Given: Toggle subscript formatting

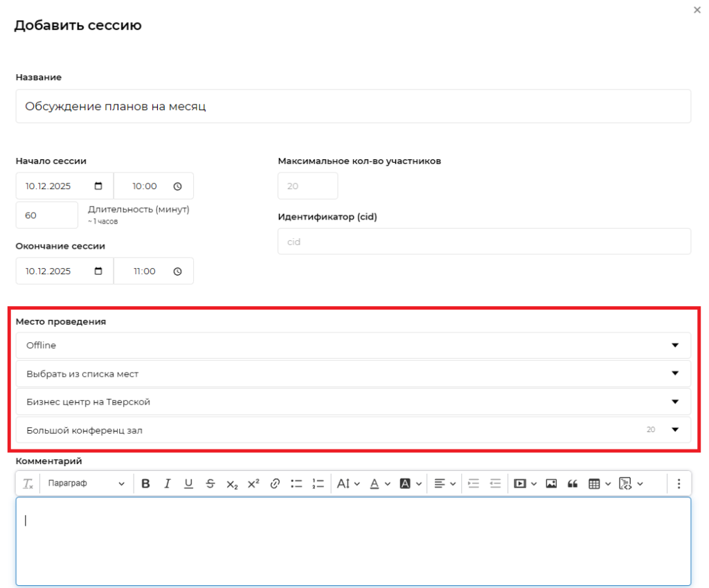Looking at the screenshot, I should [x=232, y=484].
